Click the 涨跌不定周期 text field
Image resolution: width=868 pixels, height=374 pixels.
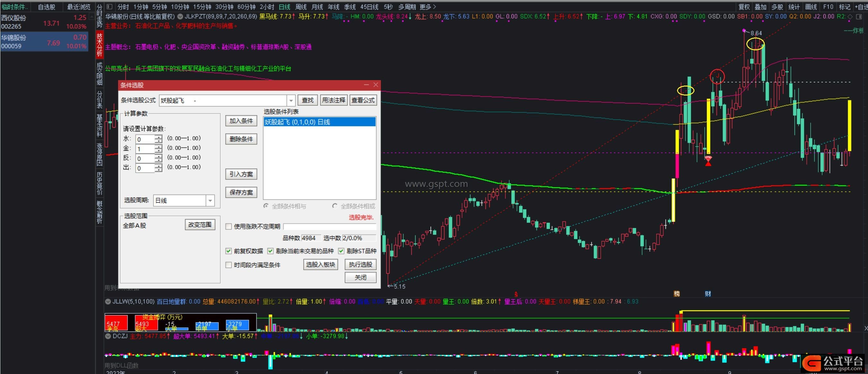[x=330, y=227]
